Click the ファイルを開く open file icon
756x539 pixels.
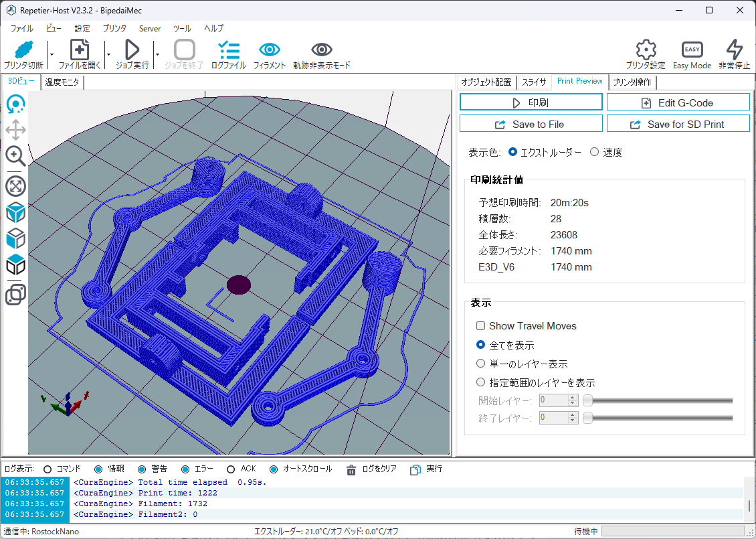[x=80, y=50]
